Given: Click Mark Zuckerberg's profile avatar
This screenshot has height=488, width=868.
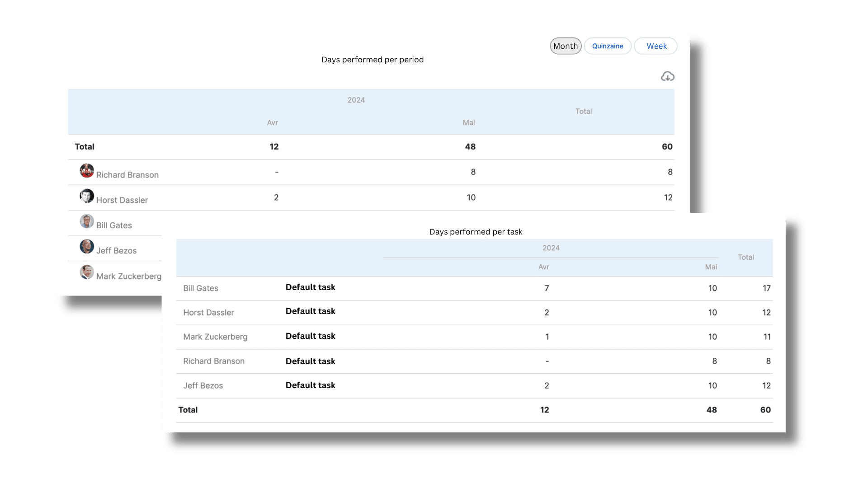Looking at the screenshot, I should point(87,272).
